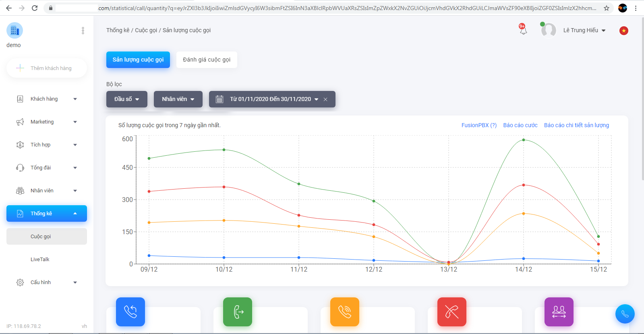Switch to Sản lượng cuộc gọi tab
644x334 pixels.
click(138, 60)
